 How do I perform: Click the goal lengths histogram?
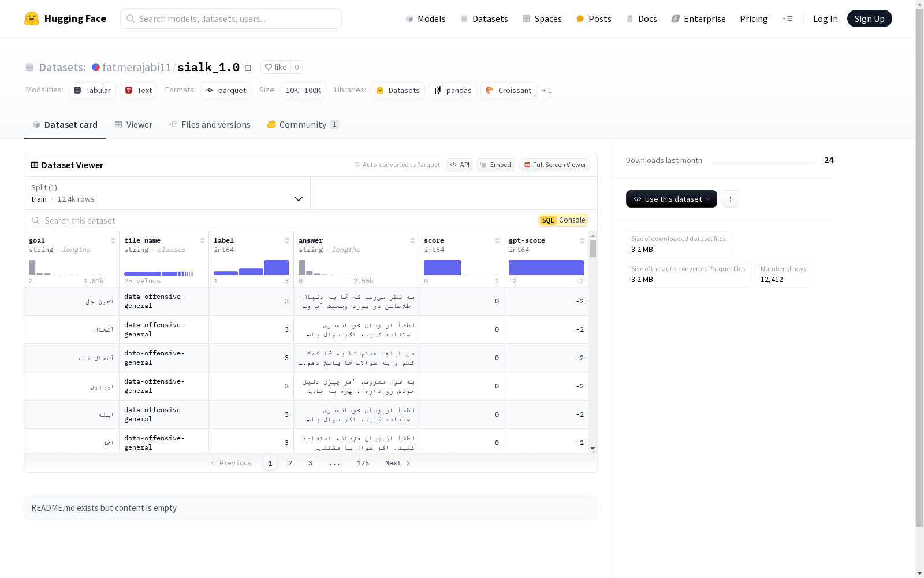click(66, 268)
